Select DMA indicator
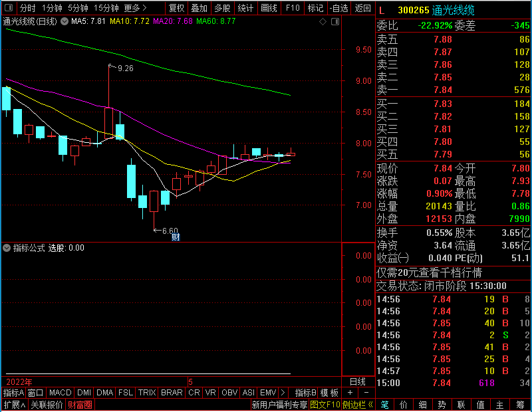Viewport: 532px width, 412px height. pos(104,393)
